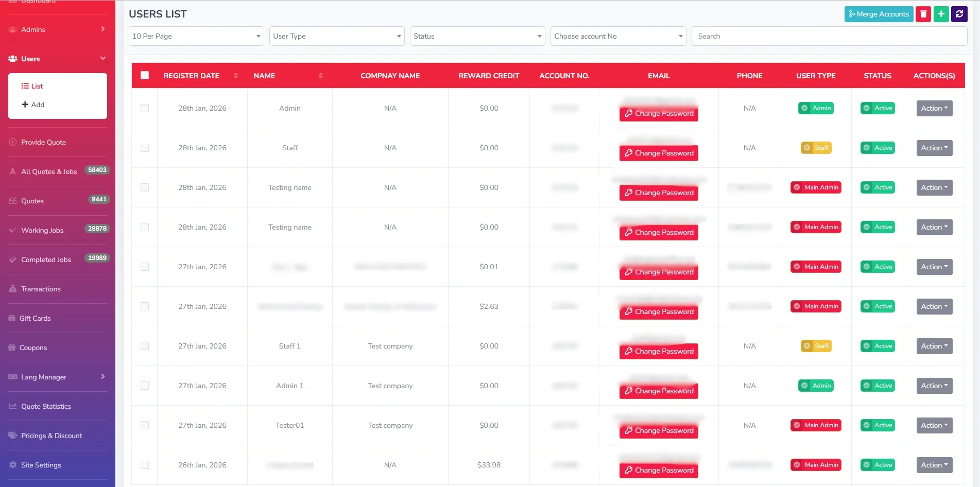Viewport: 980px width, 487px height.
Task: Check the box for the Staff 1 row
Action: 145,346
